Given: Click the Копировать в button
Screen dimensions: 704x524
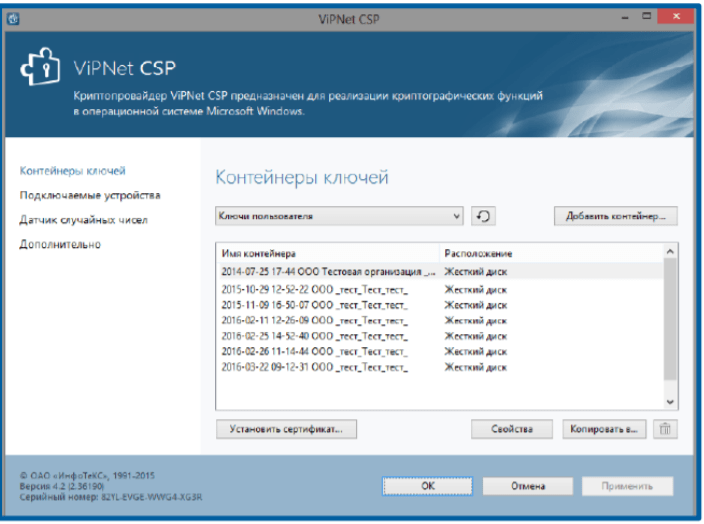Looking at the screenshot, I should pos(604,429).
